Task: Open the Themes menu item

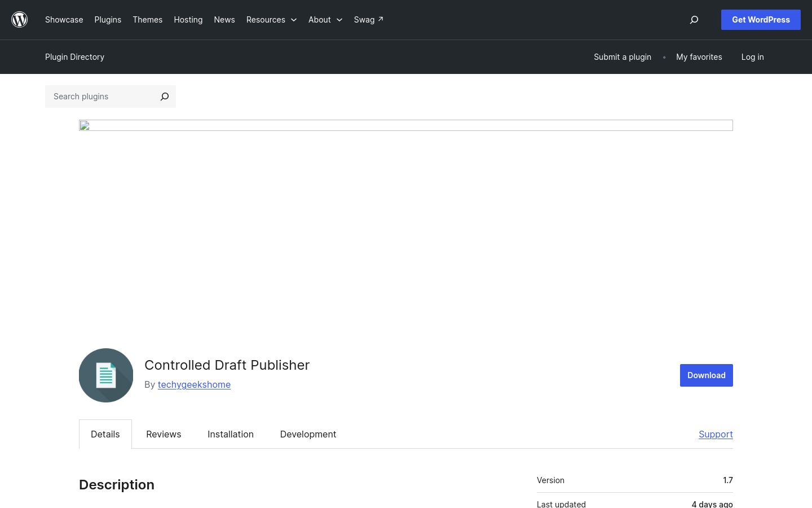Action: (148, 20)
